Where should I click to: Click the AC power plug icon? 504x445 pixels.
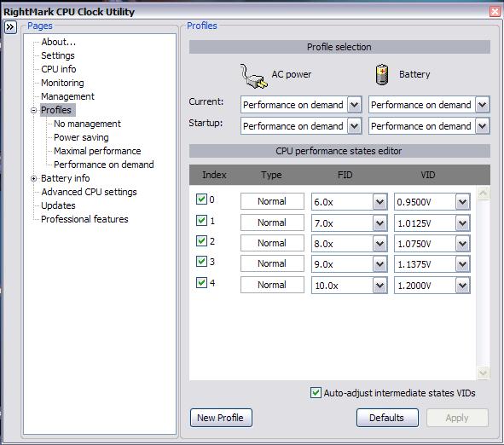coord(253,76)
